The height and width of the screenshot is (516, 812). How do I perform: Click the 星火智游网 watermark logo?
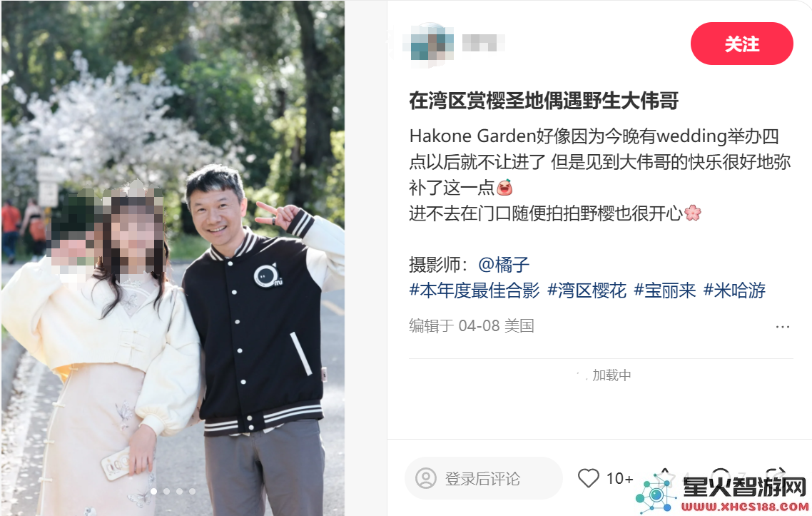click(x=722, y=492)
